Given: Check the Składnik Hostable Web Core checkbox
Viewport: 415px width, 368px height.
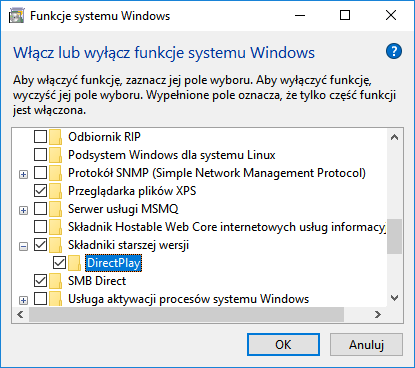Looking at the screenshot, I should point(40,227).
